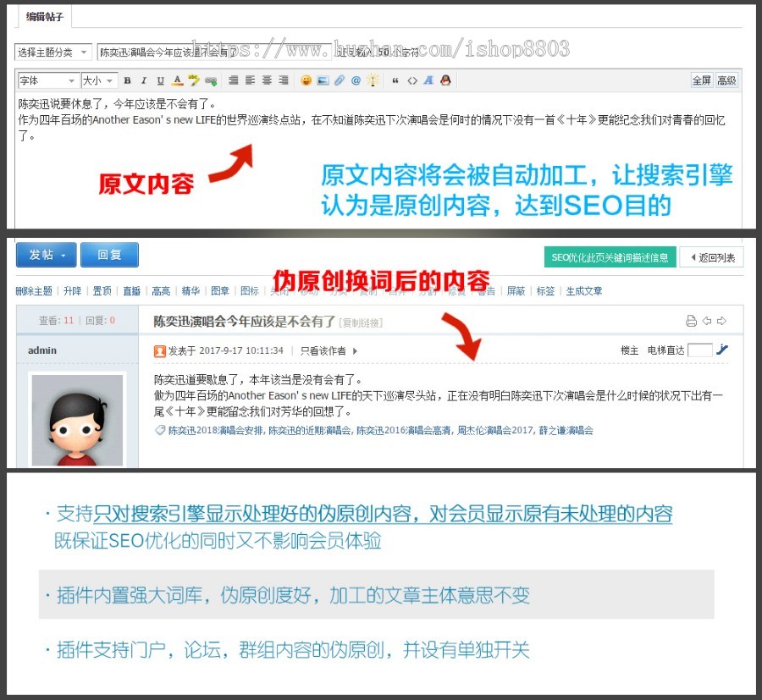
Task: Open the smiley emoticon picker
Action: point(306,80)
